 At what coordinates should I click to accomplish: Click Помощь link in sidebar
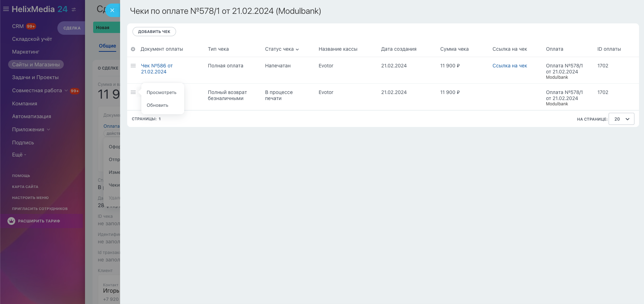pyautogui.click(x=21, y=176)
